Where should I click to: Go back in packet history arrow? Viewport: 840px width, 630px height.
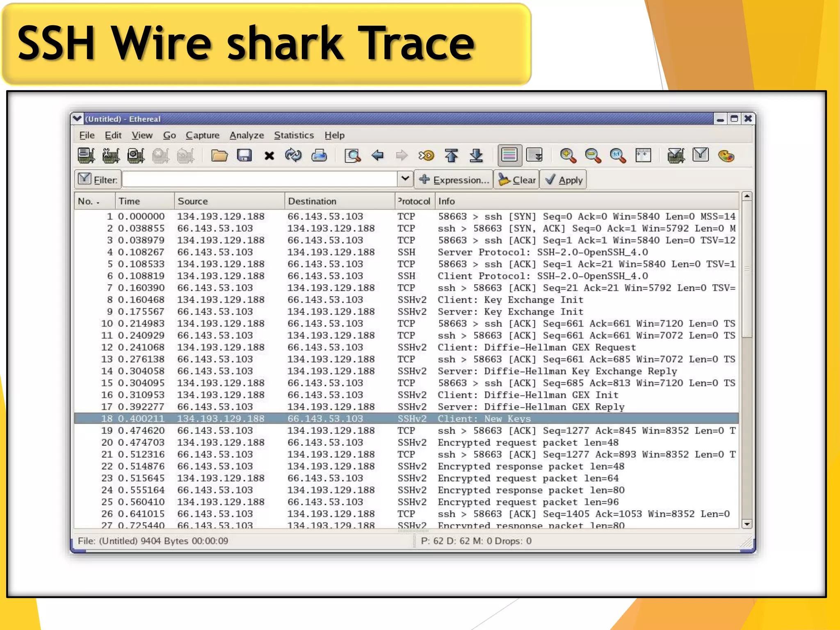(377, 155)
